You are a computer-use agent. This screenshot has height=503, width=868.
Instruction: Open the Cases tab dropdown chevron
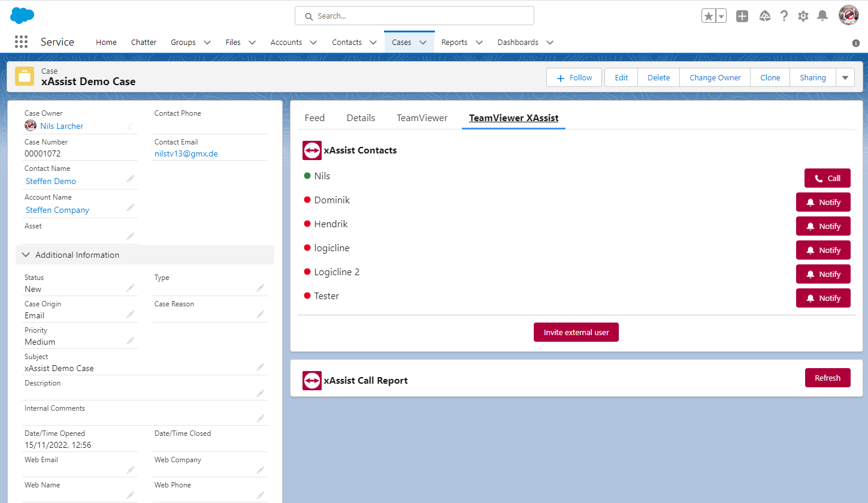coord(422,42)
